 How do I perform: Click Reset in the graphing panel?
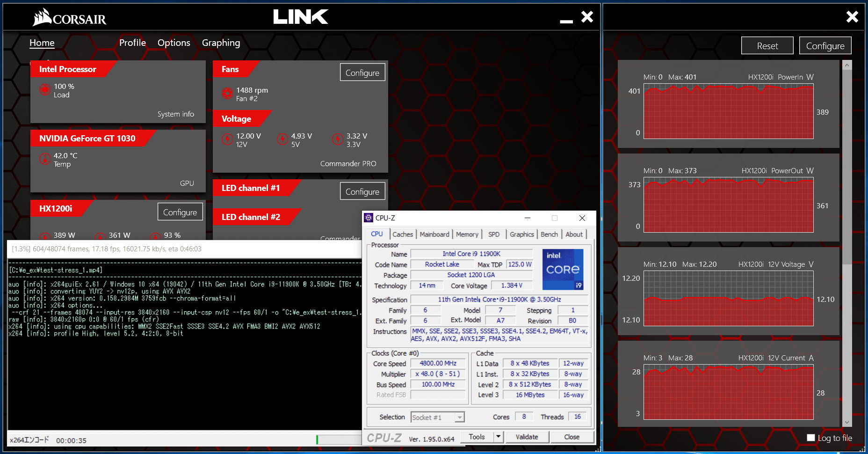[767, 46]
